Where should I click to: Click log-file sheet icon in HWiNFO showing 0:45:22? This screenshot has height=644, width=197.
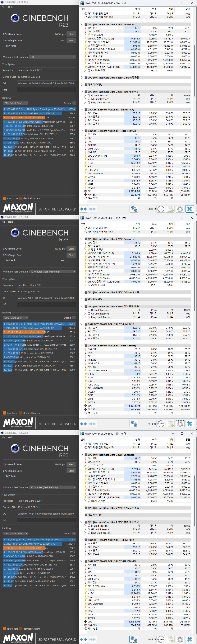click(170, 639)
